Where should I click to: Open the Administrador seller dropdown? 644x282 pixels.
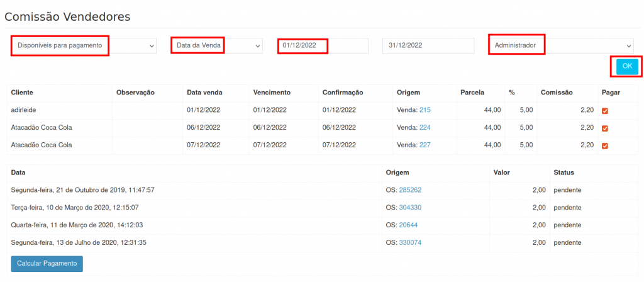pos(561,46)
